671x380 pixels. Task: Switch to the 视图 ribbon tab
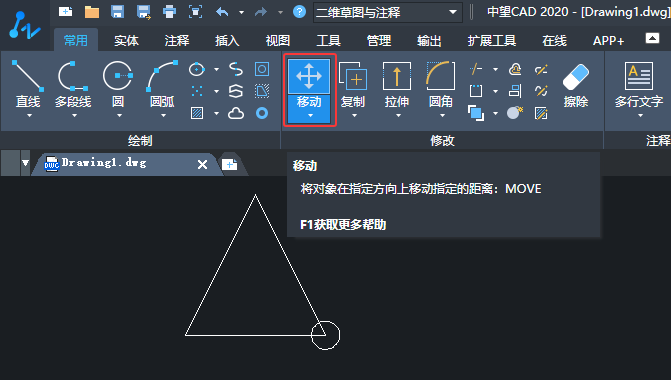278,41
